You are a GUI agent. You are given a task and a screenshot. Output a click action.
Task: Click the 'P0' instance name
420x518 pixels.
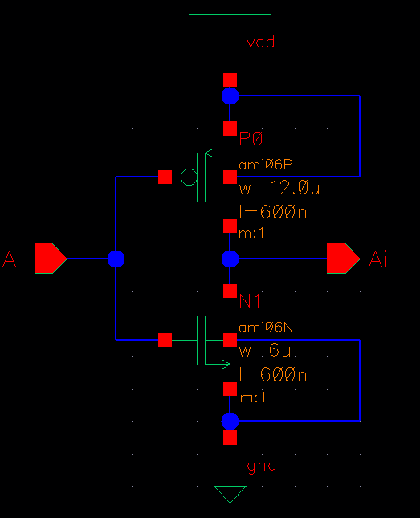click(251, 138)
